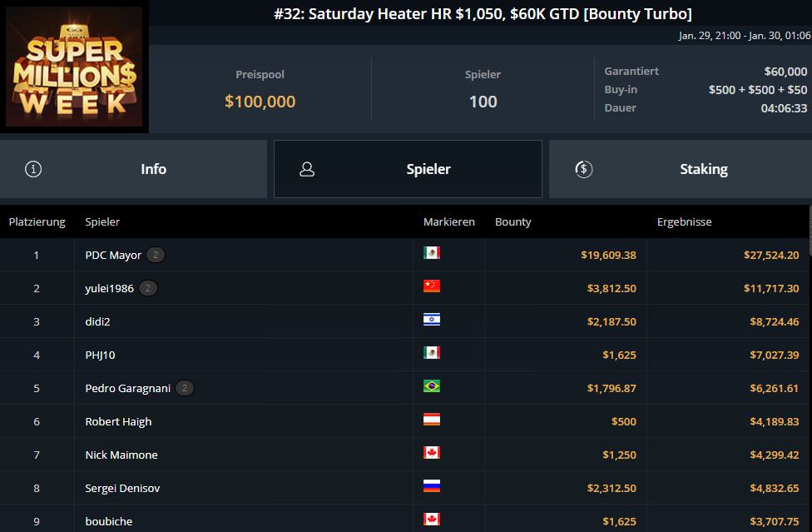Viewport: 812px width, 532px height.
Task: Sort by the Platzierung column header
Action: 37,221
